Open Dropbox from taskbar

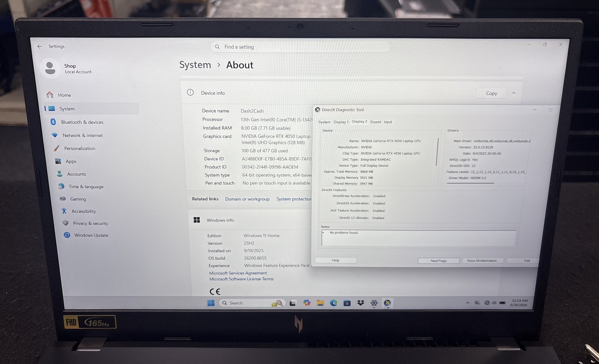[360, 303]
